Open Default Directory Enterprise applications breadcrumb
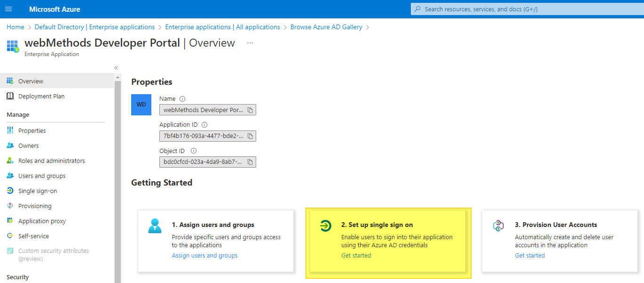 point(94,27)
